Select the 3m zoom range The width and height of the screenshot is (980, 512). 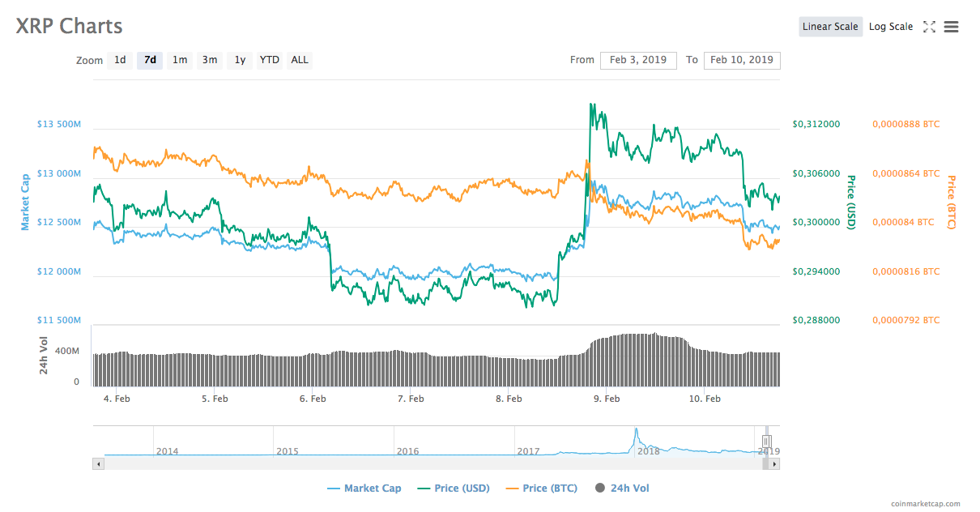210,60
